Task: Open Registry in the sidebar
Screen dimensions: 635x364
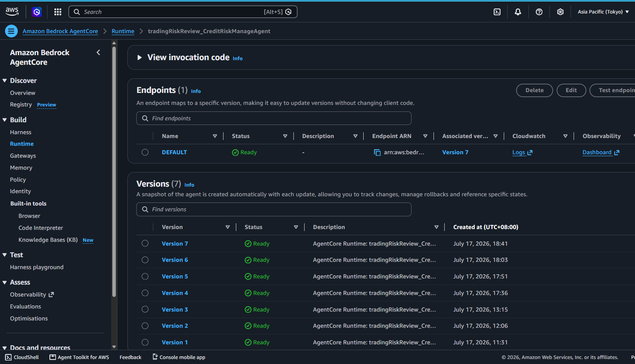Action: point(21,104)
